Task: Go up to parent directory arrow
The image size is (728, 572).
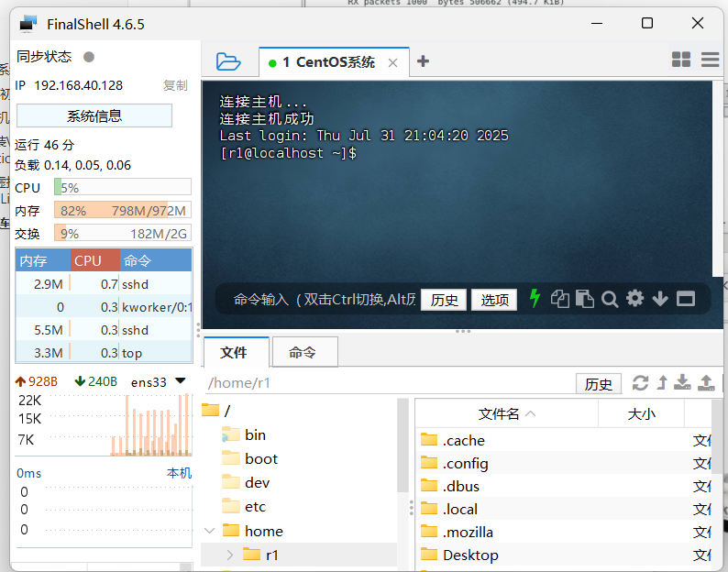Action: click(662, 383)
